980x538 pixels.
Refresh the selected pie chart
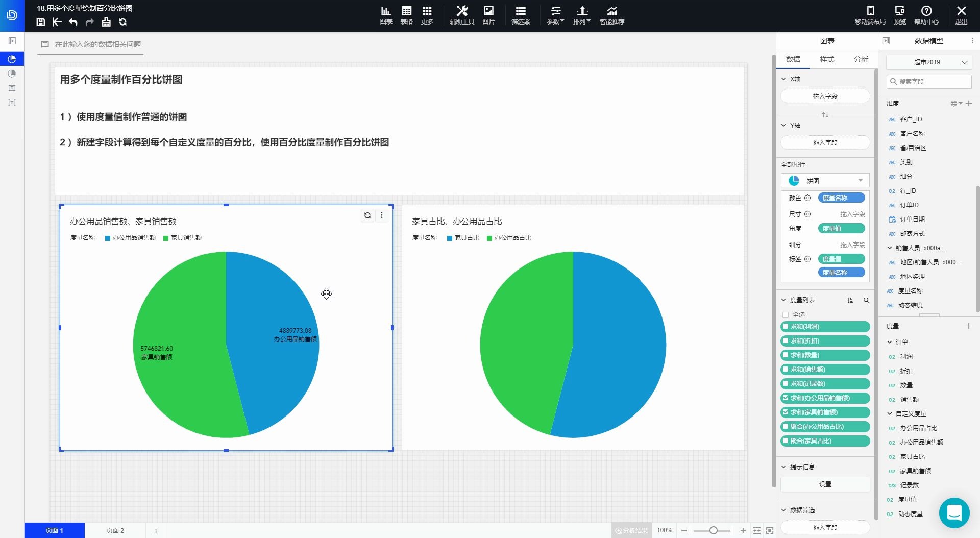pos(367,215)
